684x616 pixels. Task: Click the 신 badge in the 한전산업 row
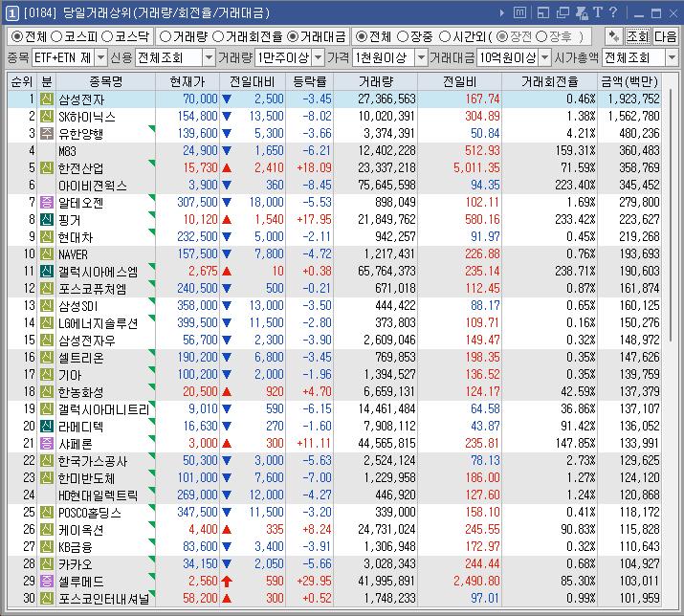[46, 167]
